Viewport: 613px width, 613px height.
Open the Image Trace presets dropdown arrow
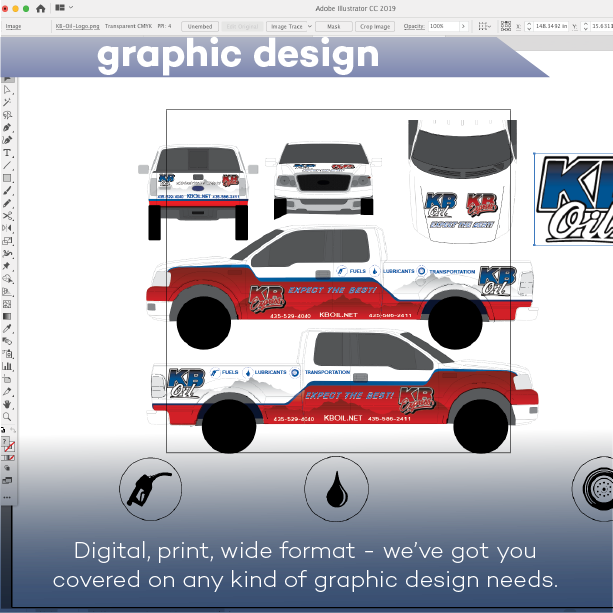coord(310,26)
